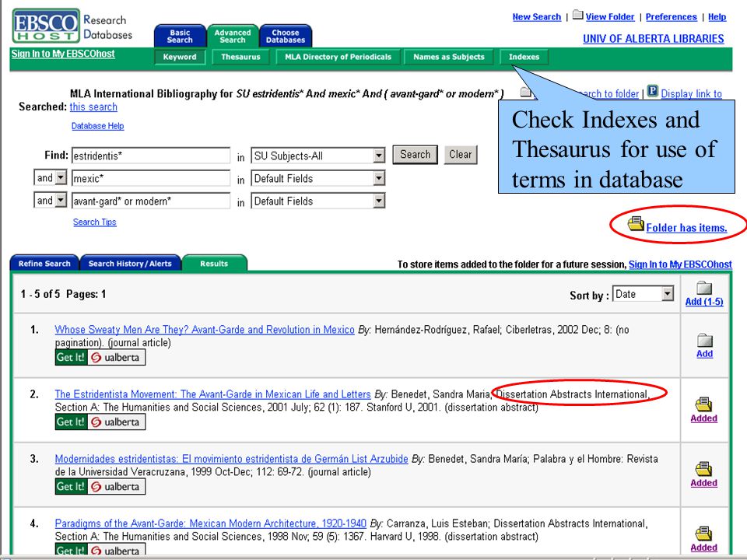Click the Added link for result 4
The width and height of the screenshot is (747, 560).
703,548
